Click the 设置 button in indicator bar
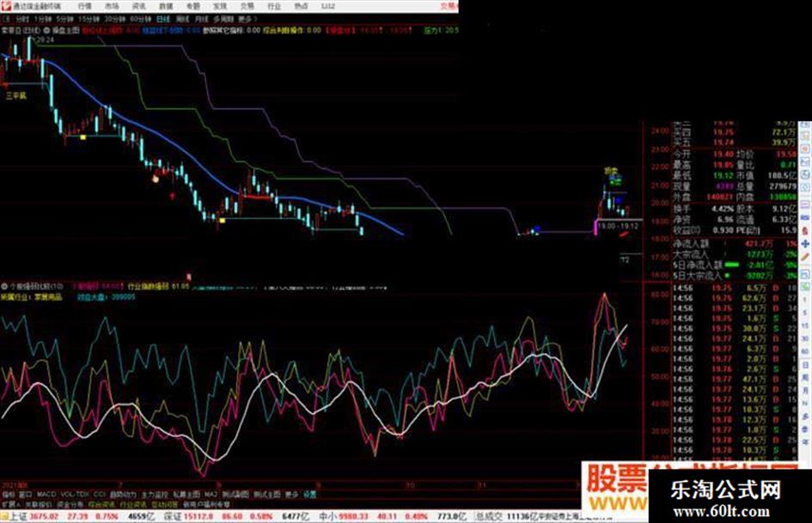The height and width of the screenshot is (523, 812). (x=309, y=495)
